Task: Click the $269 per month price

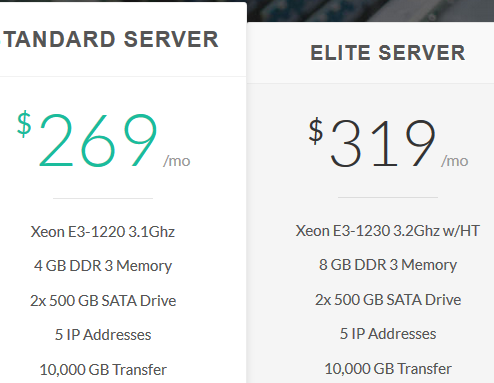Action: (x=104, y=140)
